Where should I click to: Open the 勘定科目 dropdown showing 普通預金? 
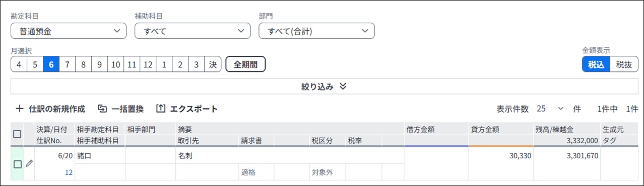tap(68, 31)
